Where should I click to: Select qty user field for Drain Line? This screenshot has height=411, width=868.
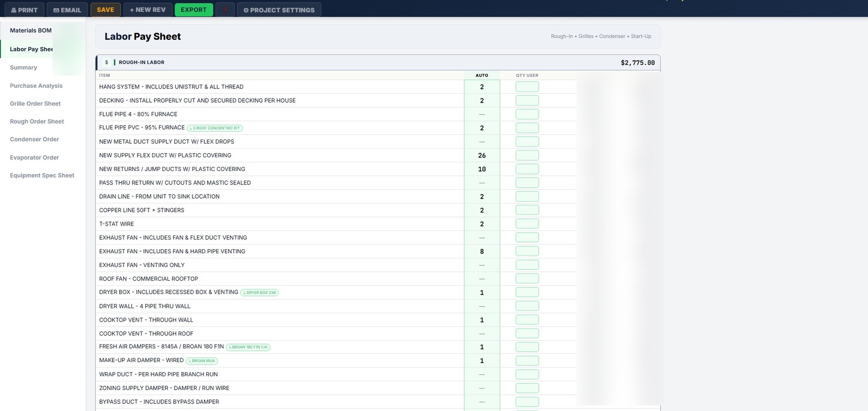(527, 197)
